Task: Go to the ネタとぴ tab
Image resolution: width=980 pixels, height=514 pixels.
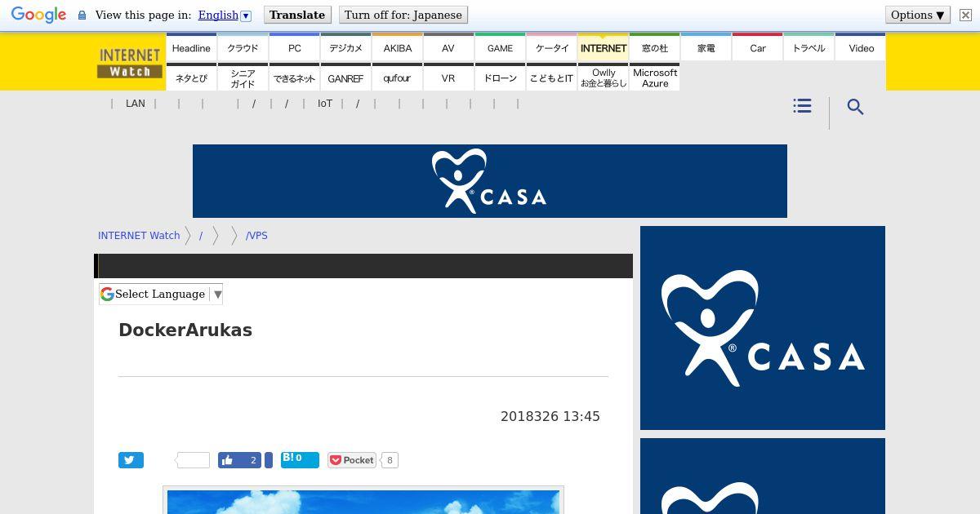Action: click(191, 78)
